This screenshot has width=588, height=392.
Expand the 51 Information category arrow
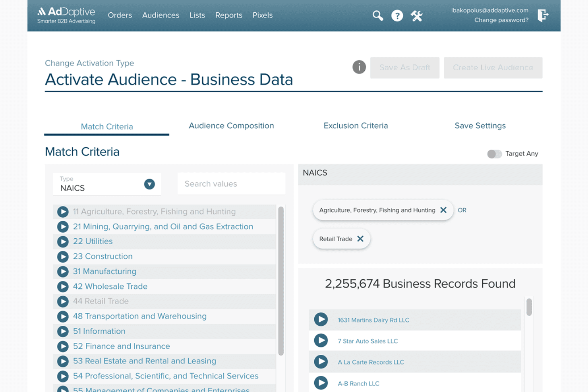point(63,331)
